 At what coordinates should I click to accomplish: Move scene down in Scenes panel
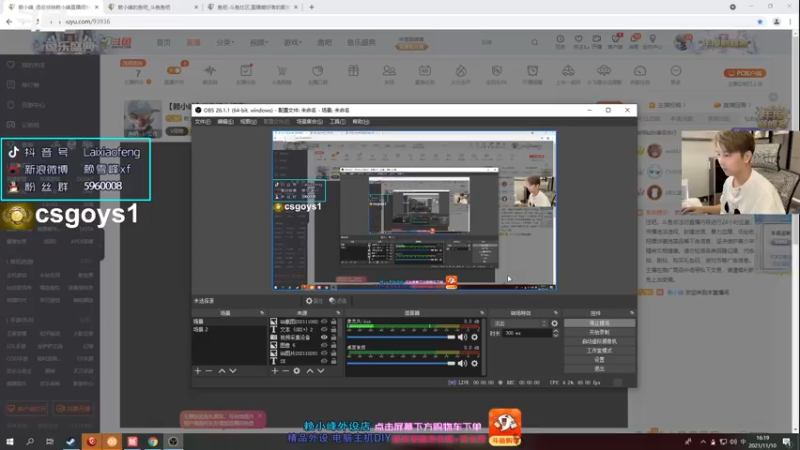(233, 371)
